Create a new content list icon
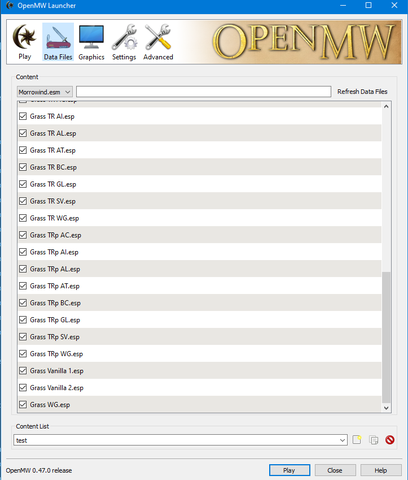The width and height of the screenshot is (408, 480). click(357, 440)
